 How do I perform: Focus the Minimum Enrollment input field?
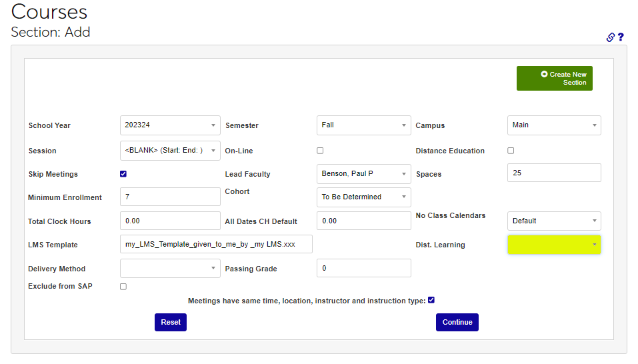click(x=170, y=197)
